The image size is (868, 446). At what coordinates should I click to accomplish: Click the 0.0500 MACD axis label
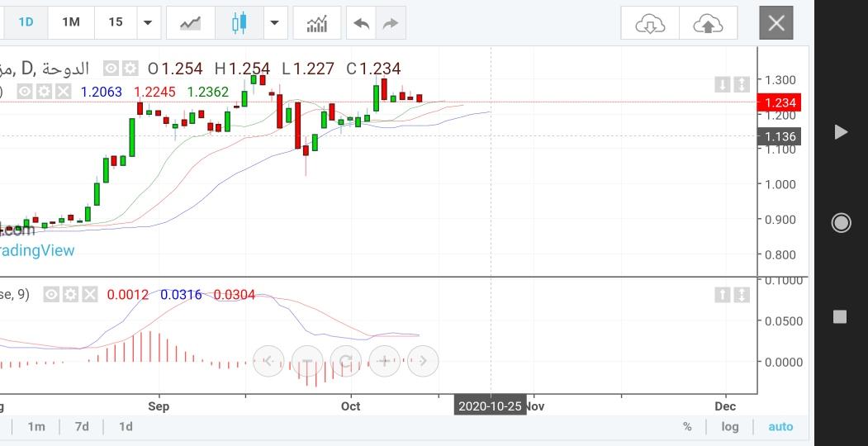point(783,321)
